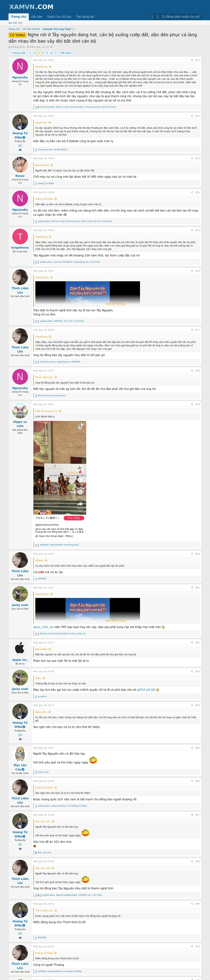This screenshot has width=210, height=980.
Task: Click share icon on post #68
Action: [x=192, y=861]
